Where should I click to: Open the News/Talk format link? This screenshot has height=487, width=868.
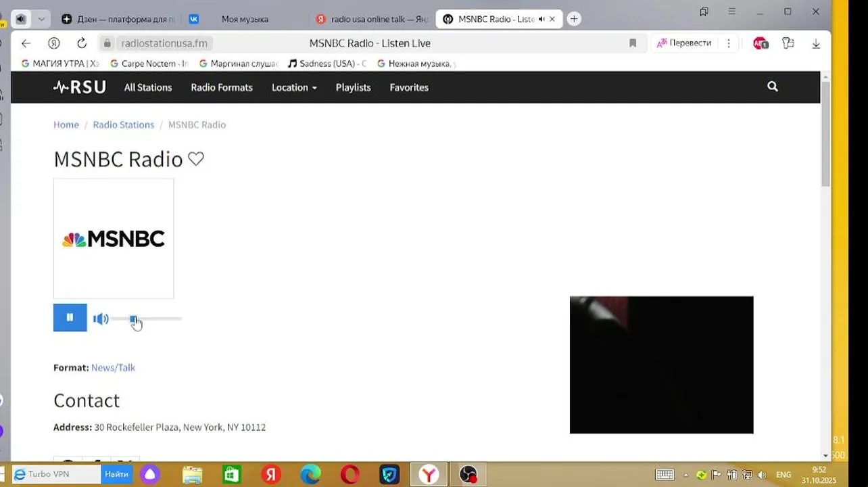[x=113, y=367]
